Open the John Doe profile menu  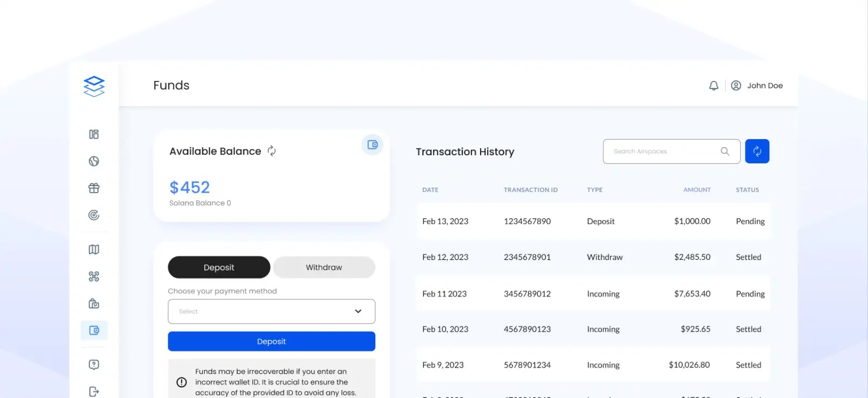(757, 86)
